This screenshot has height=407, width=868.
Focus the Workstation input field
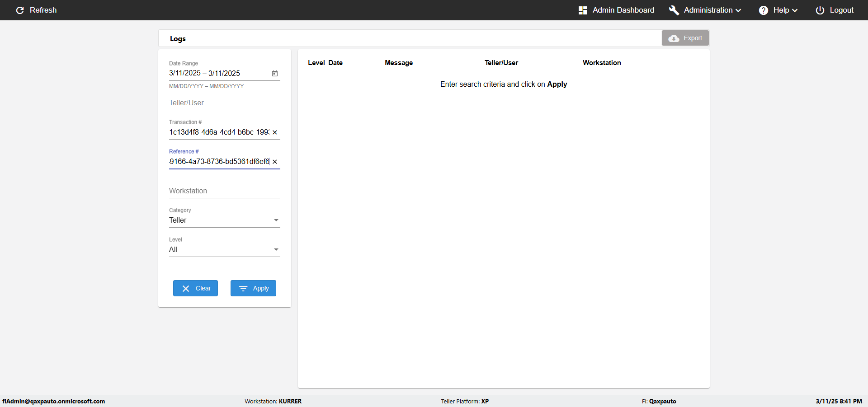[x=225, y=191]
